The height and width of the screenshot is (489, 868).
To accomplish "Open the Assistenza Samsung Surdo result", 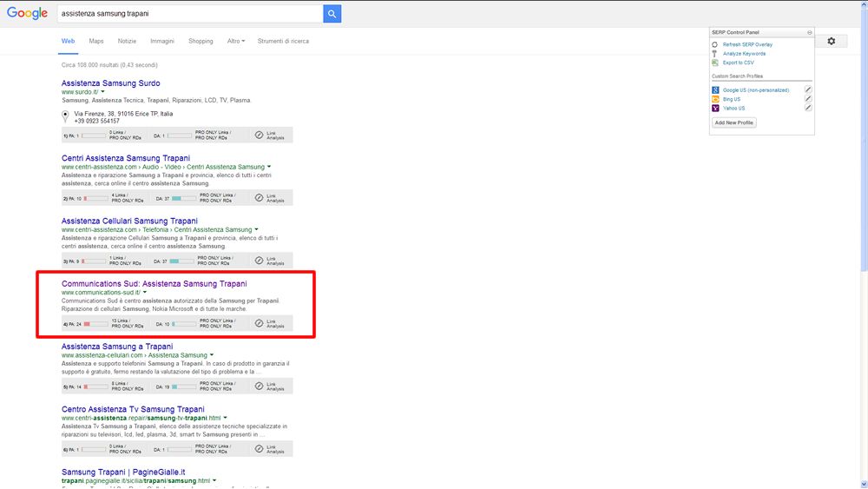I will [111, 83].
